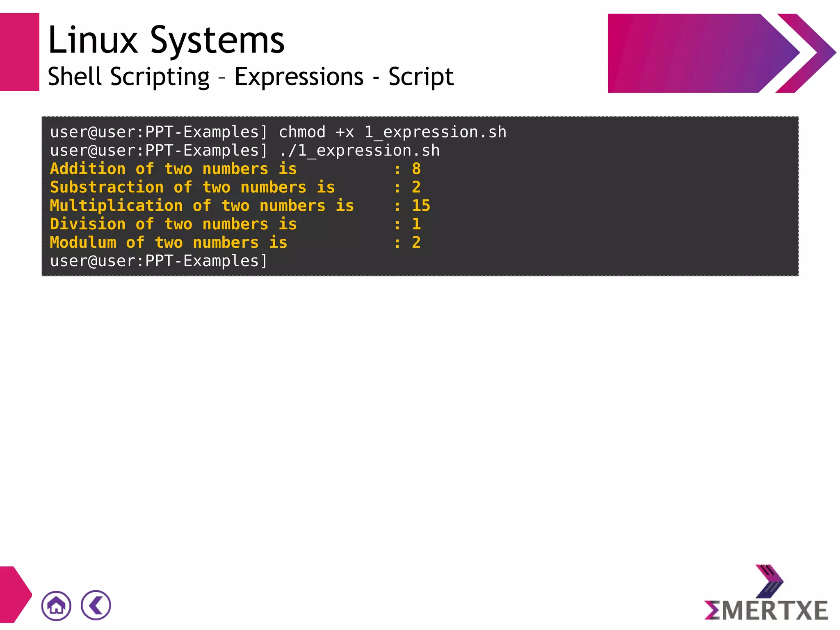Click 'Addition of two numbers is' output line
Image resolution: width=840 pixels, height=630 pixels.
[235, 169]
